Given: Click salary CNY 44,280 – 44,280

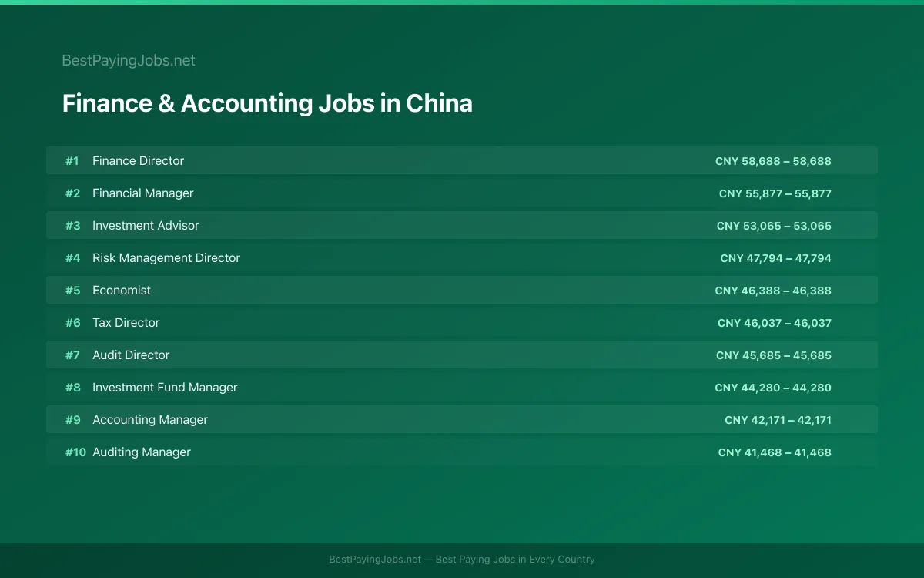Looking at the screenshot, I should tap(773, 388).
